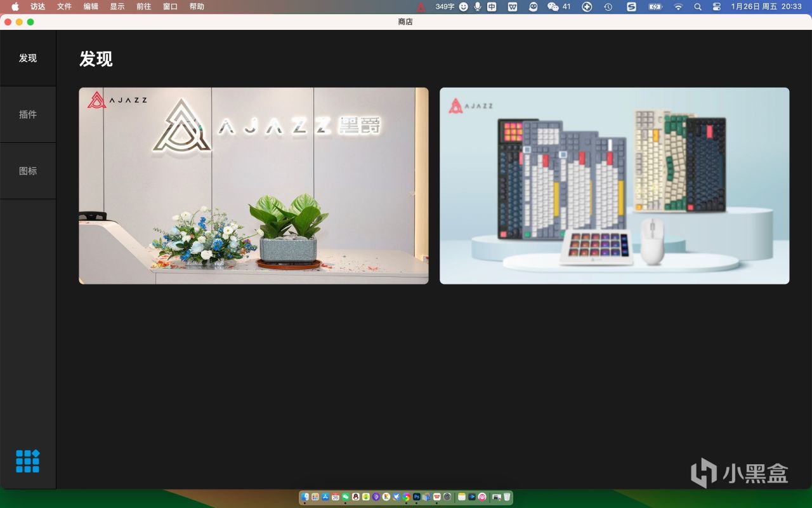Open the WeChat menu bar icon showing 41

(x=558, y=6)
